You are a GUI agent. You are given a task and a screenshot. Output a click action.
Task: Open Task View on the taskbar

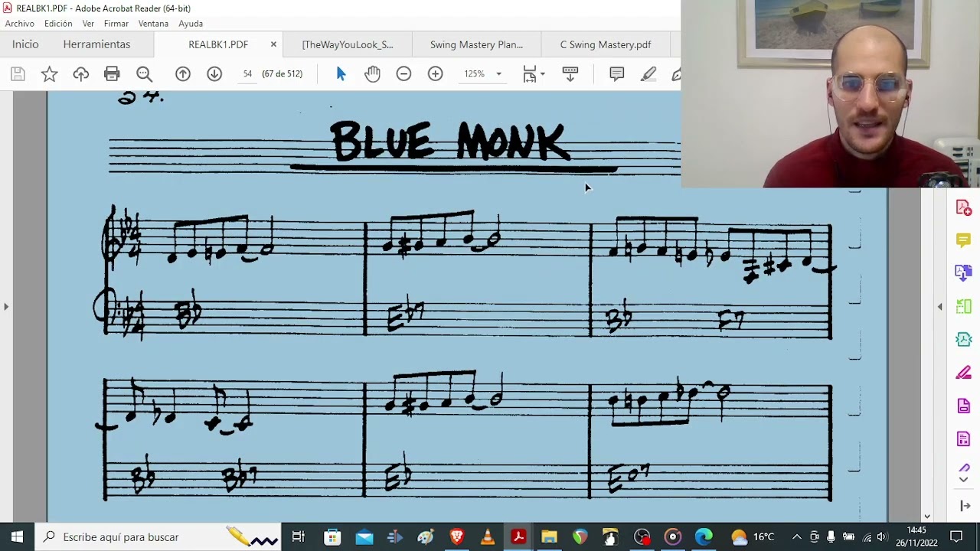point(299,536)
